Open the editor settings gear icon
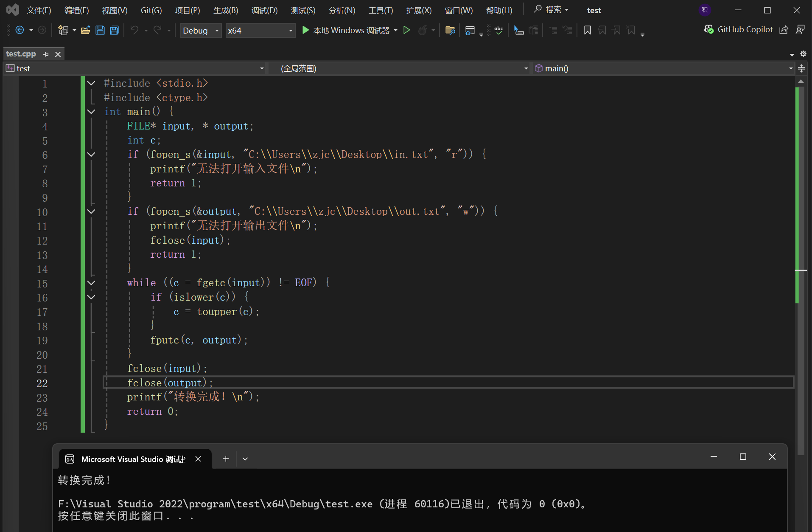812x532 pixels. 803,54
